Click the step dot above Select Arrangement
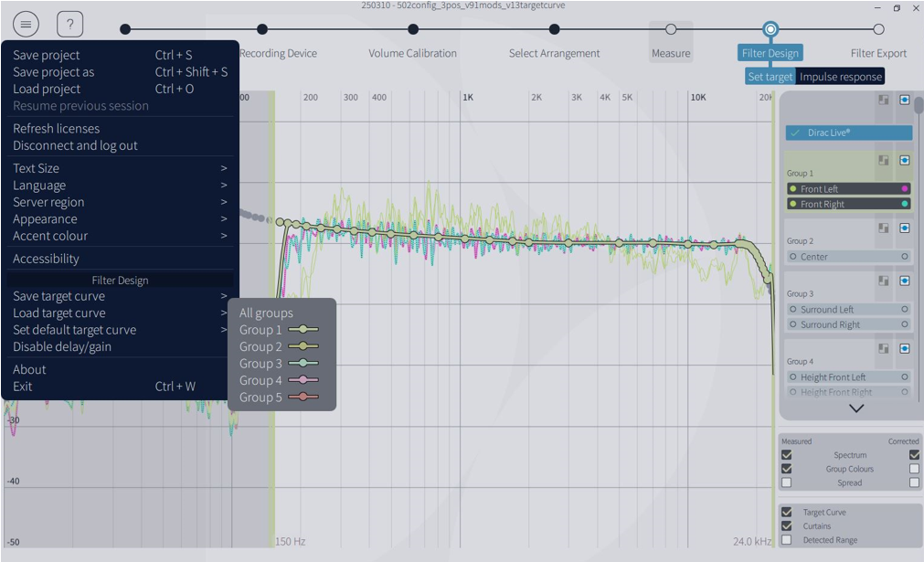 (554, 29)
